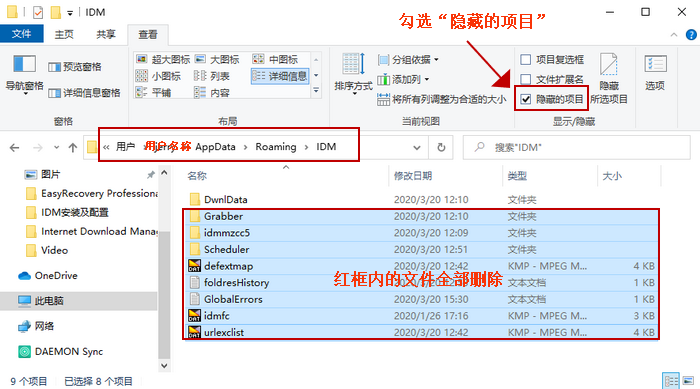700x389 pixels.
Task: Open DAEMON Sync in navigation pane
Action: [x=60, y=351]
